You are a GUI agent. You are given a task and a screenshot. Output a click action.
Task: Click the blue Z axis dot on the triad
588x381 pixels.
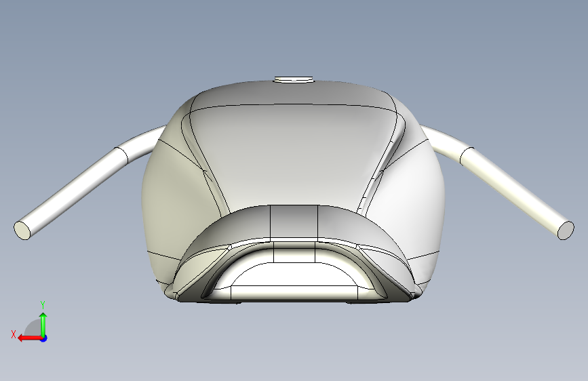tap(44, 338)
